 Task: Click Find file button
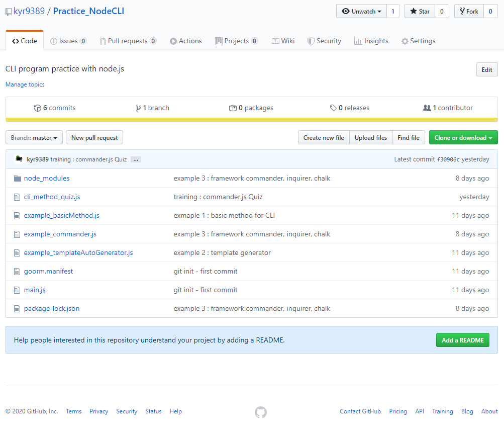point(408,138)
